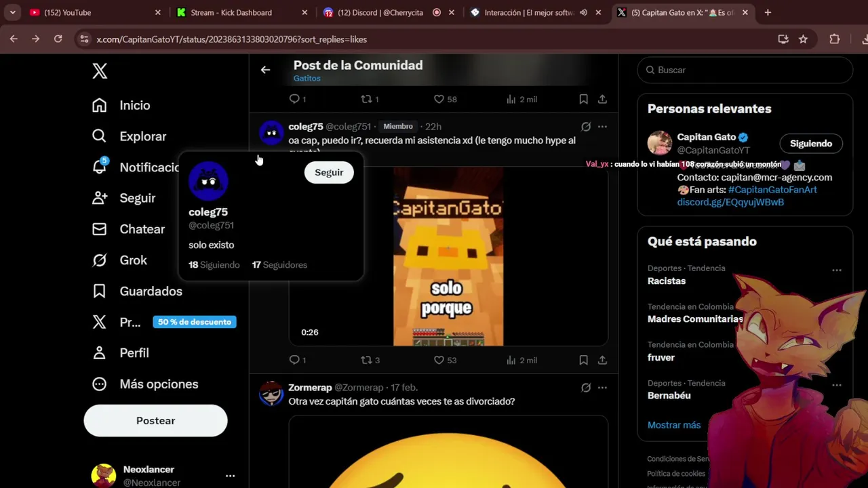View analytics on coleg75's post
Screen dimensions: 868x488
coord(511,360)
